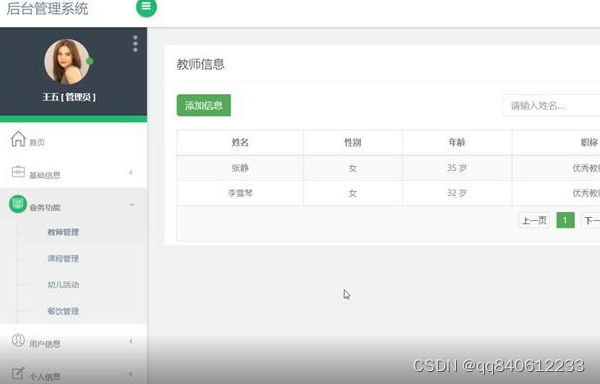The image size is (600, 384).
Task: Click the 业务功能 menu label
Action: 45,208
